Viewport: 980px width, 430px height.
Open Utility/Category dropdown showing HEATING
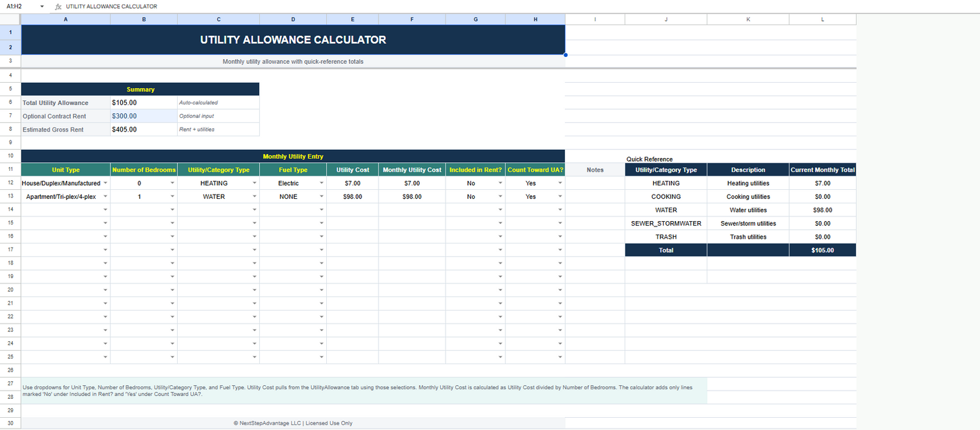pyautogui.click(x=254, y=183)
